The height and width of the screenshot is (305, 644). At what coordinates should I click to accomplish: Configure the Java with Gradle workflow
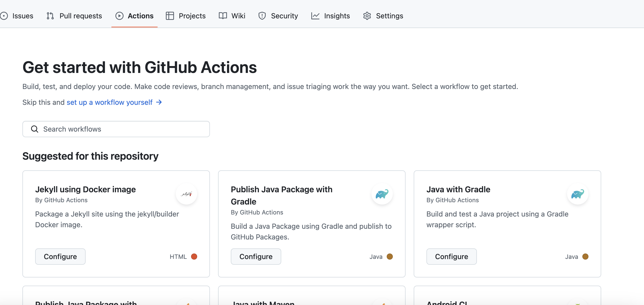[451, 257]
